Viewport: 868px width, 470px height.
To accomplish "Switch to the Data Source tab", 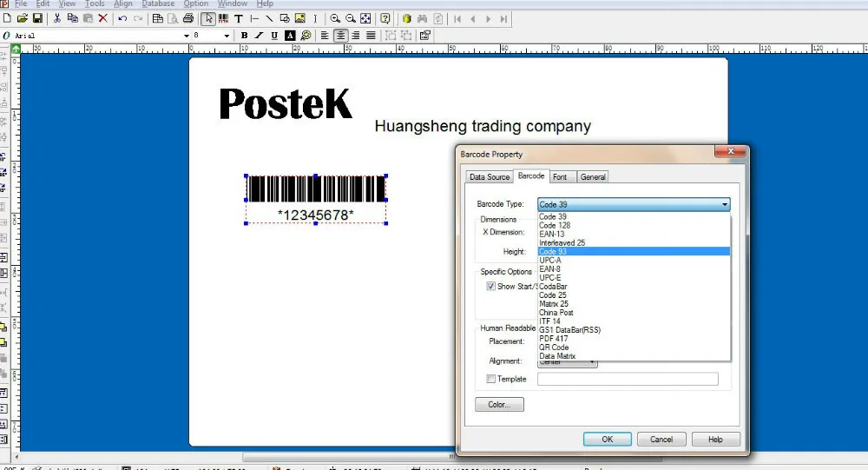I will click(490, 177).
